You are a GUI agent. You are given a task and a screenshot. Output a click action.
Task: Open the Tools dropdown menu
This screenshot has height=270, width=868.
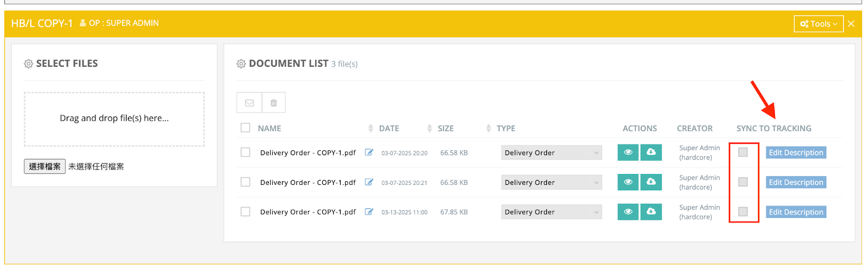click(819, 24)
